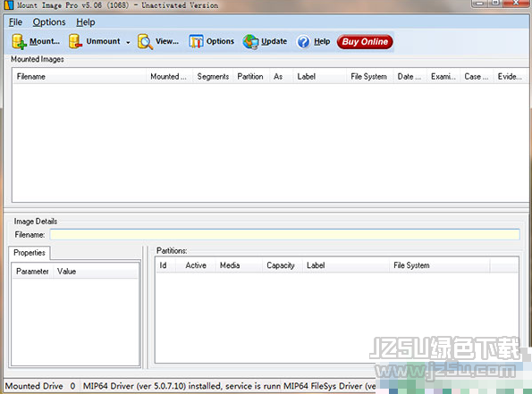Click the Date column header
532x394 pixels.
pos(410,77)
